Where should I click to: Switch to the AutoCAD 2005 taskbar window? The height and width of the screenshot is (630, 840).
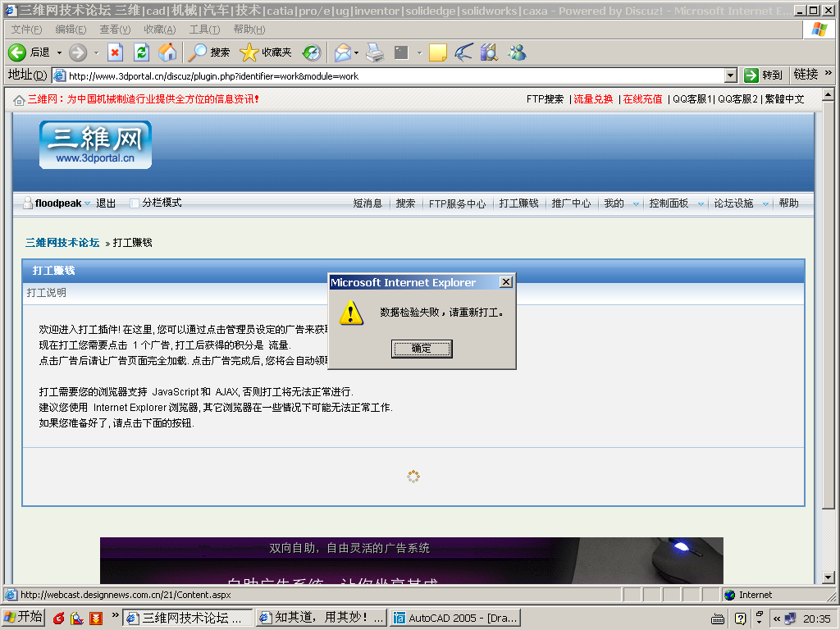coord(455,619)
